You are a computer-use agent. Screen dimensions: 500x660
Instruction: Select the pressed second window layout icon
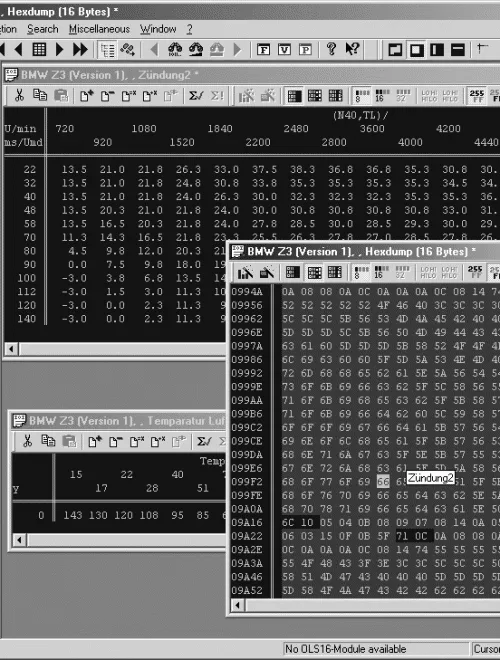[416, 50]
